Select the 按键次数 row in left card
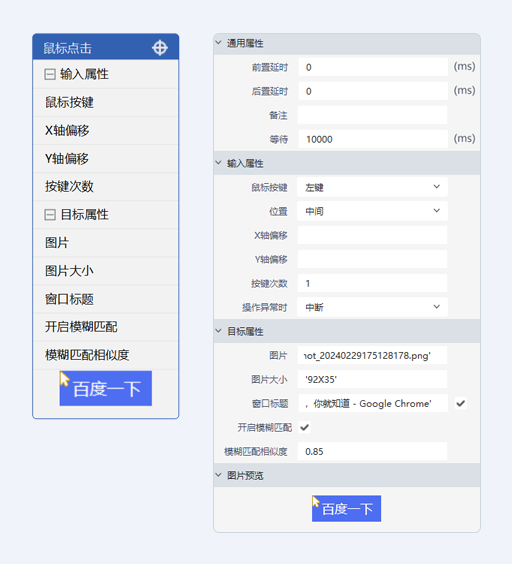The image size is (512, 564). point(106,187)
